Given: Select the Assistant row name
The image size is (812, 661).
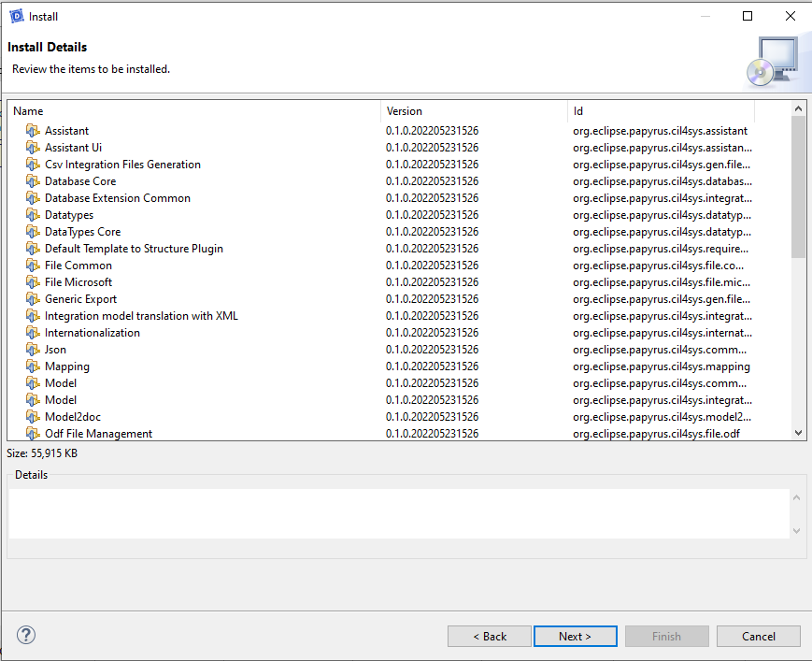Looking at the screenshot, I should point(66,131).
